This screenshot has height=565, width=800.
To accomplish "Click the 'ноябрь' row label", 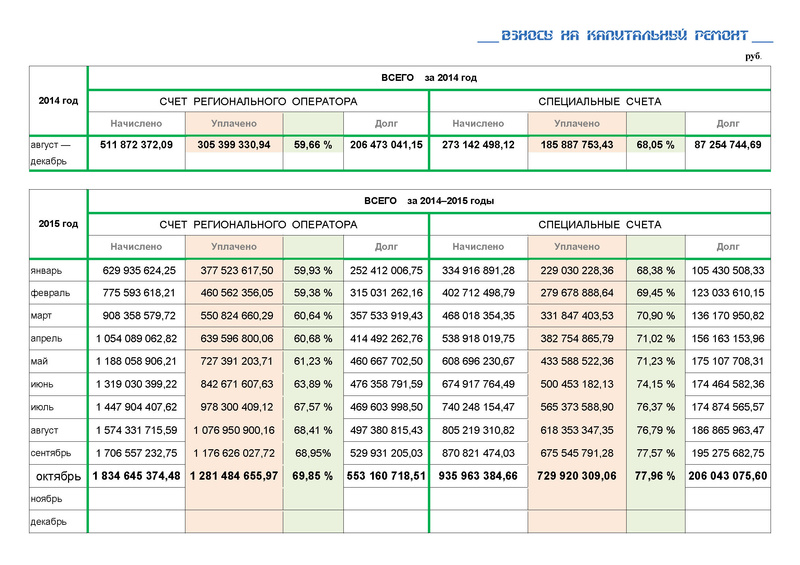I will click(x=47, y=499).
